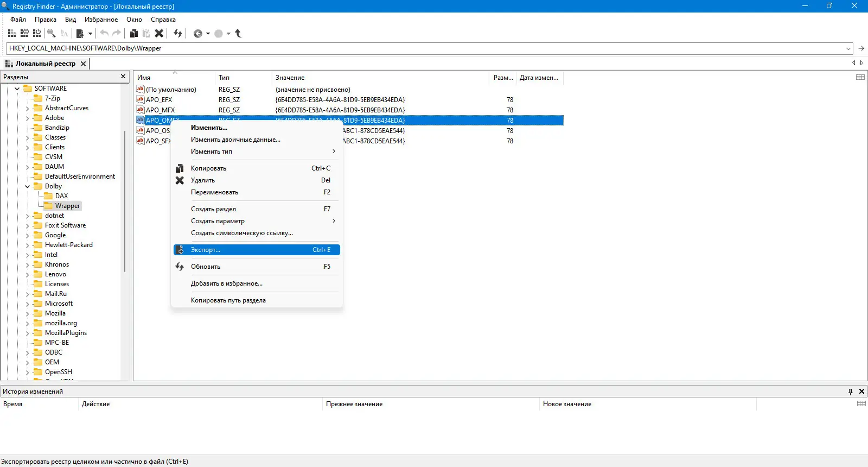
Task: Navigate forward with the round toolbar icon
Action: [x=219, y=34]
